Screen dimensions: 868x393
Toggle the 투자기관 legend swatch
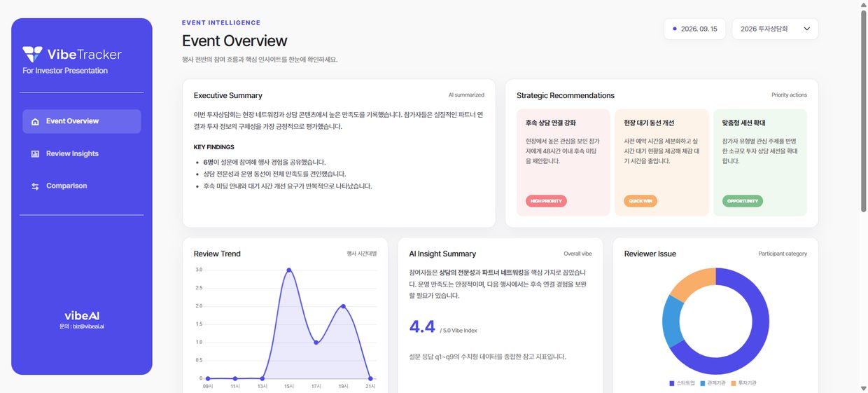tap(733, 383)
